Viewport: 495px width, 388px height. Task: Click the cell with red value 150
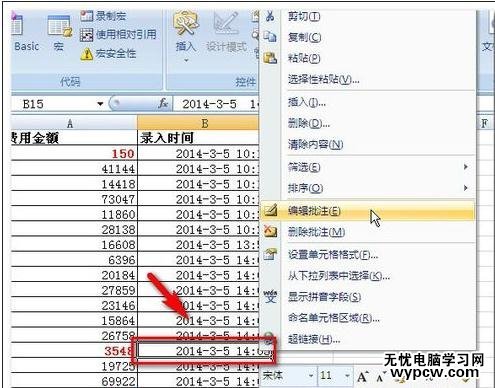coord(73,153)
